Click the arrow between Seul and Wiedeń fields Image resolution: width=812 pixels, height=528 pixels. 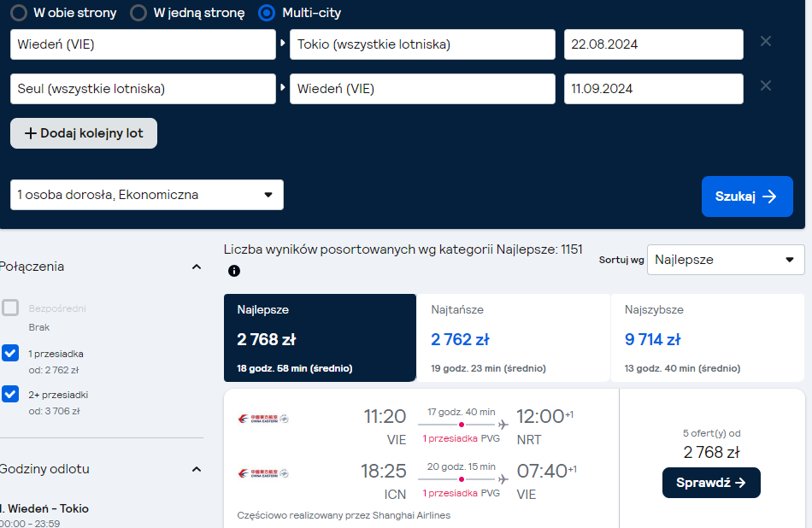click(x=283, y=87)
